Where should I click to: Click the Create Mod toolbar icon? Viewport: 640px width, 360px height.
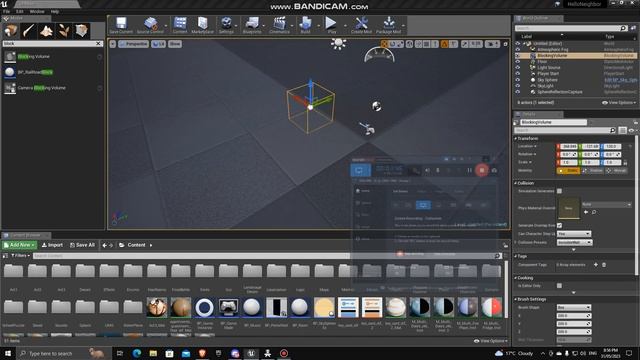[361, 25]
